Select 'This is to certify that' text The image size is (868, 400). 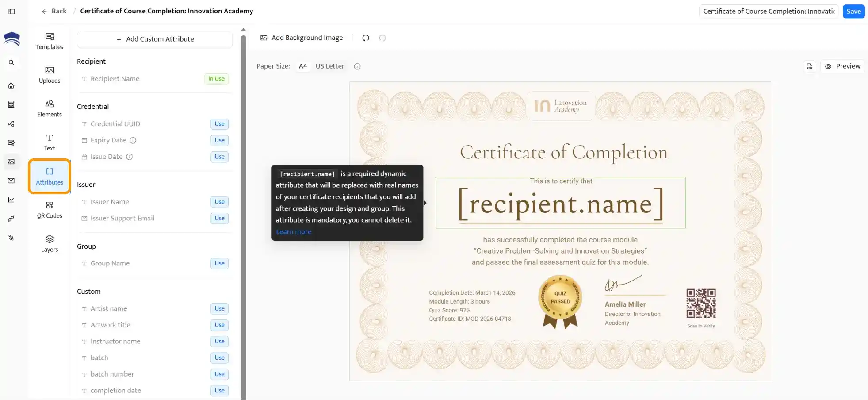click(x=561, y=181)
